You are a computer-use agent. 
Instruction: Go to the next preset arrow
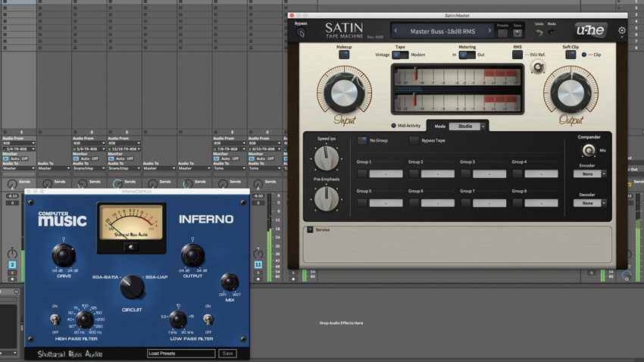tap(489, 31)
